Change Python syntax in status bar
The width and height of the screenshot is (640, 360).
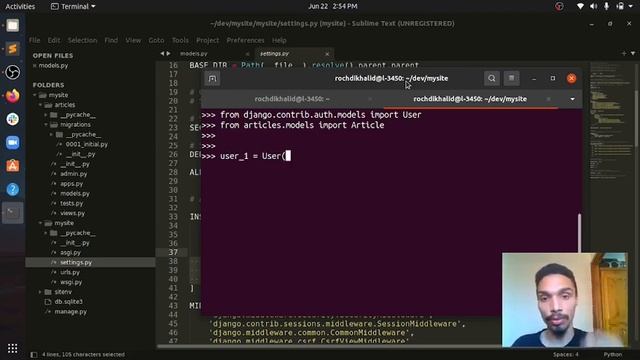pos(613,354)
